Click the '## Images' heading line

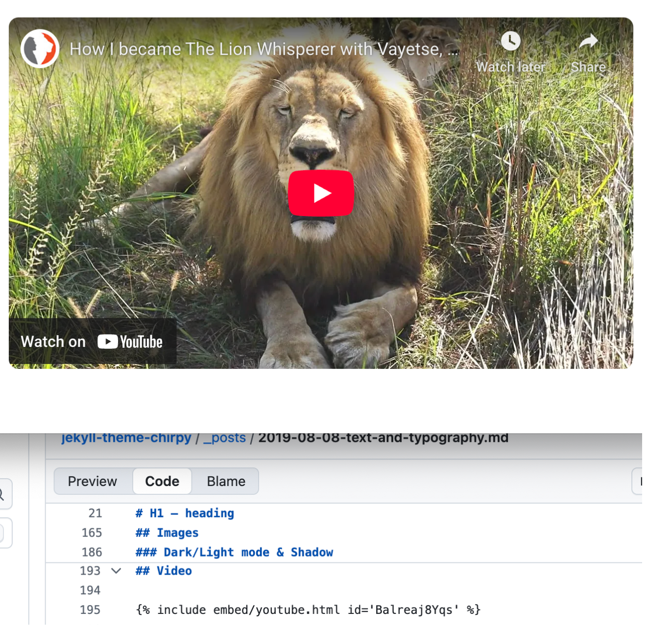(167, 533)
